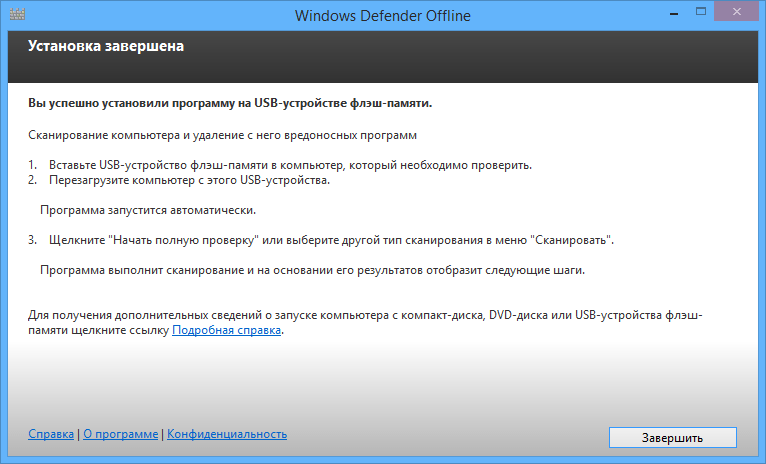Click the Завершить button
Screen dimensions: 766x464
click(673, 438)
